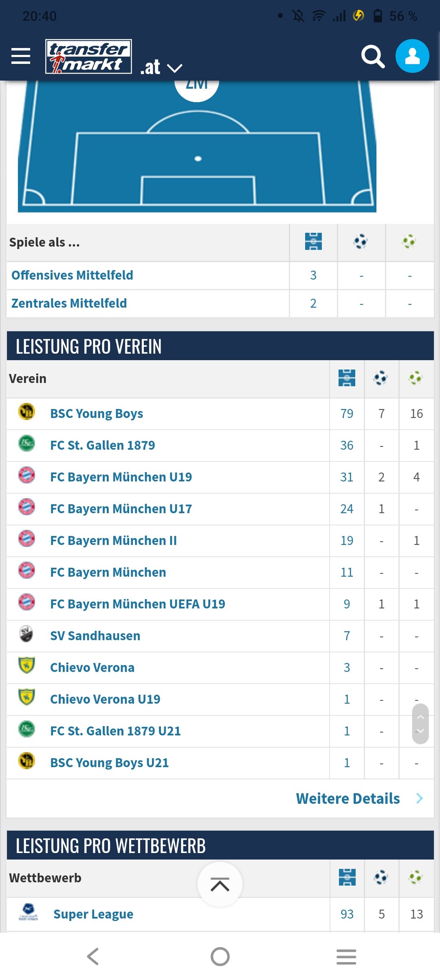The height and width of the screenshot is (980, 440).
Task: Click the 79 appearances for BSC Young Boys
Action: pos(347,413)
